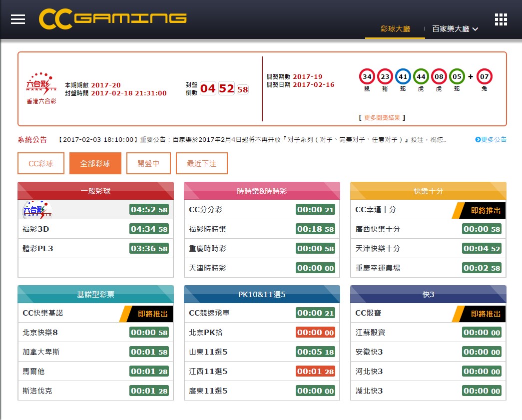The height and width of the screenshot is (420, 522).
Task: Click the 快3 category header
Action: click(429, 294)
